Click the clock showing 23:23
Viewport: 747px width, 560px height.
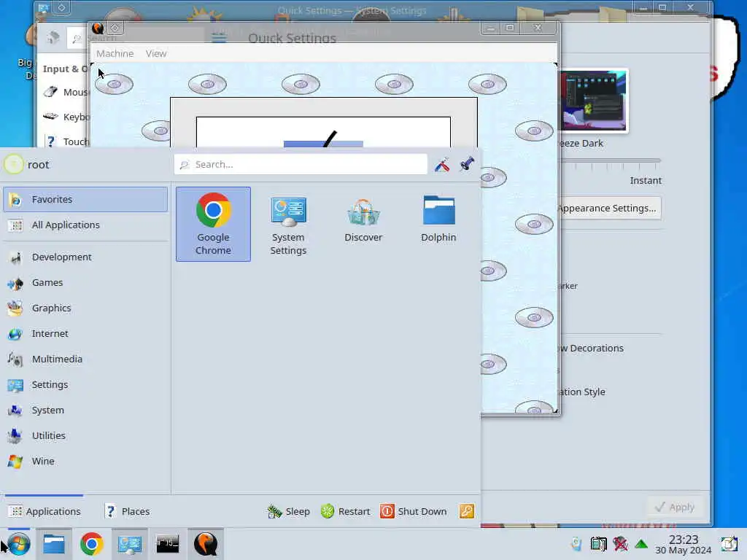[x=683, y=544]
